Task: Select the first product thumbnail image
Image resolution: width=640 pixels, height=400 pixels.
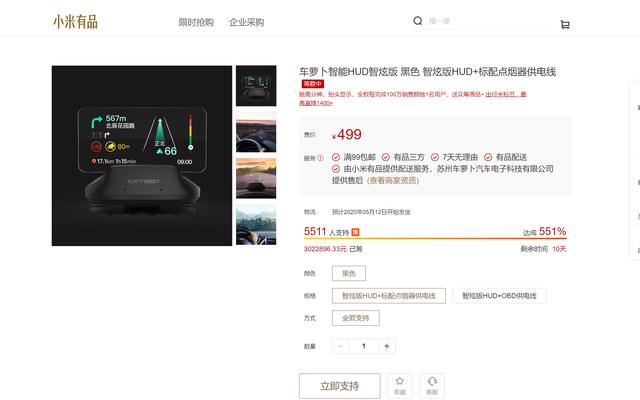Action: pyautogui.click(x=256, y=86)
